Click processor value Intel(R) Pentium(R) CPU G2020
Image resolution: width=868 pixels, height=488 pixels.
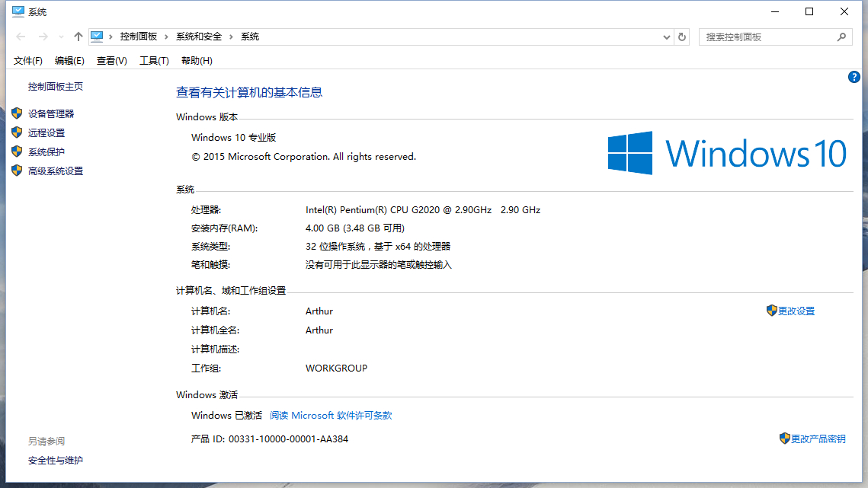coord(423,209)
